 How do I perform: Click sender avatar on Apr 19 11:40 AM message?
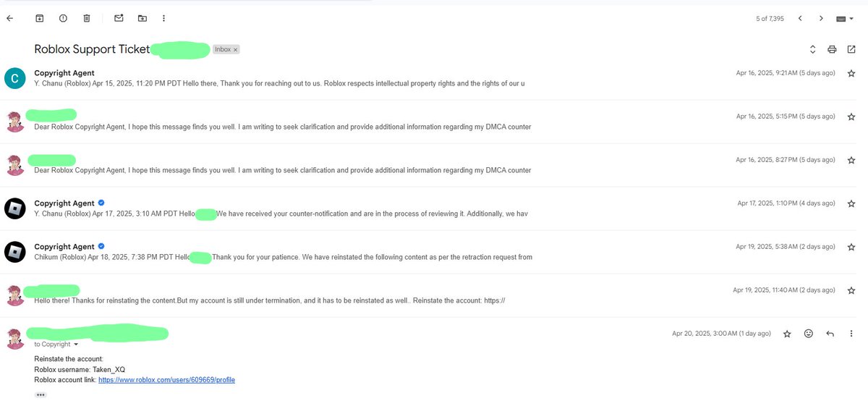click(14, 295)
